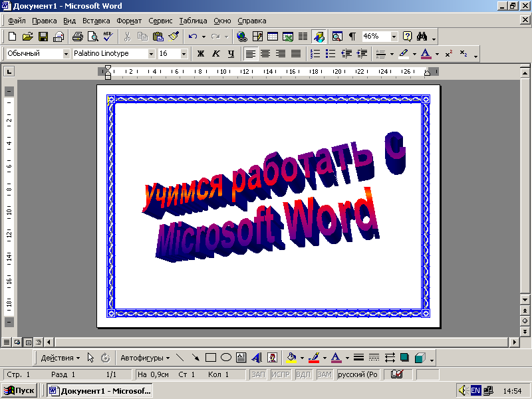Image resolution: width=532 pixels, height=399 pixels.
Task: Open the Автофигуры shapes menu
Action: pos(145,358)
